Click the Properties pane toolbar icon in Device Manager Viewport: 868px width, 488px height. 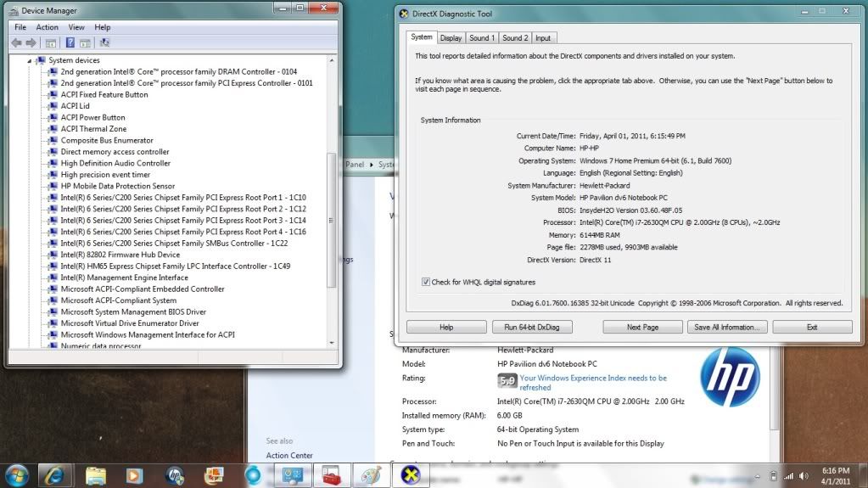(85, 42)
